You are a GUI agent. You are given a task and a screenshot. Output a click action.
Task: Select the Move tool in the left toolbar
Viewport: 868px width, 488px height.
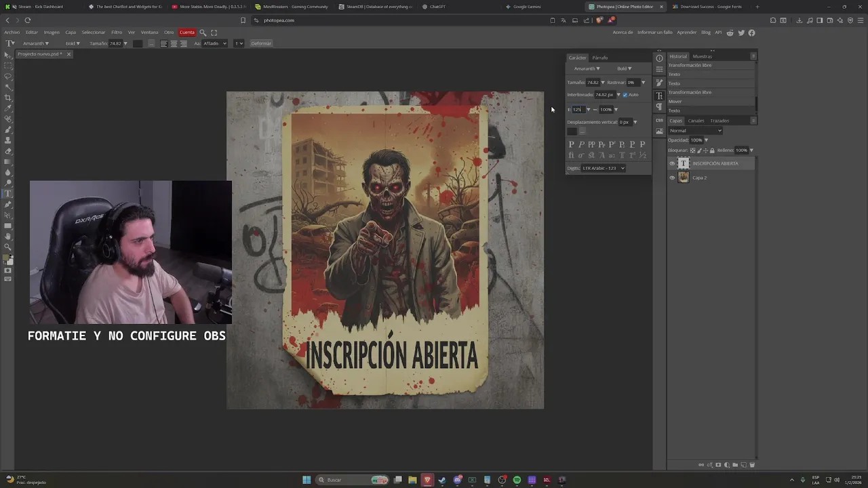click(8, 55)
